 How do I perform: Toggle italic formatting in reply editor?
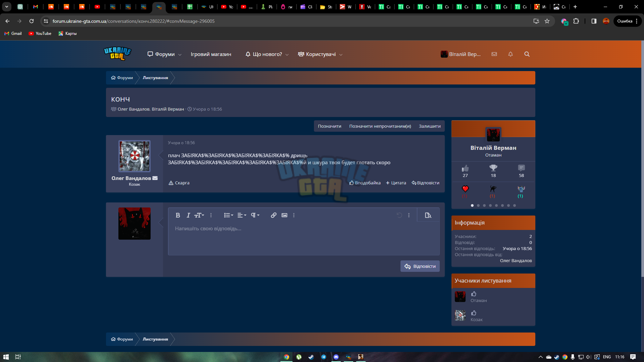188,215
